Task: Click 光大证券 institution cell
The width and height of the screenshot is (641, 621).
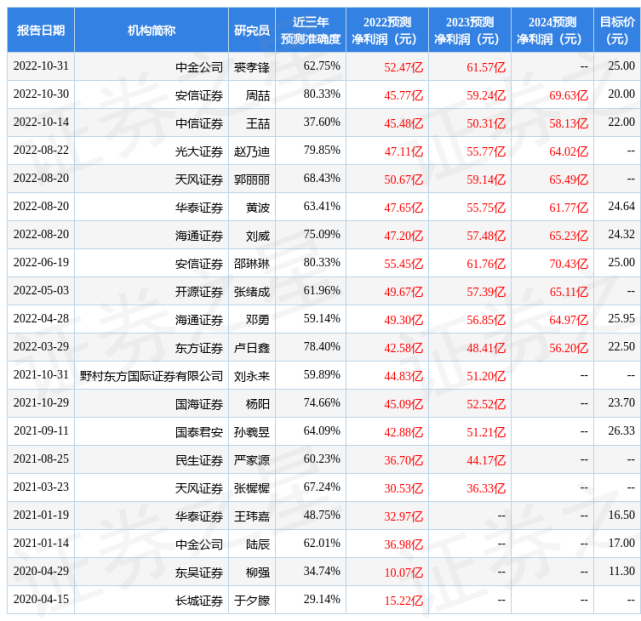Action: (199, 152)
